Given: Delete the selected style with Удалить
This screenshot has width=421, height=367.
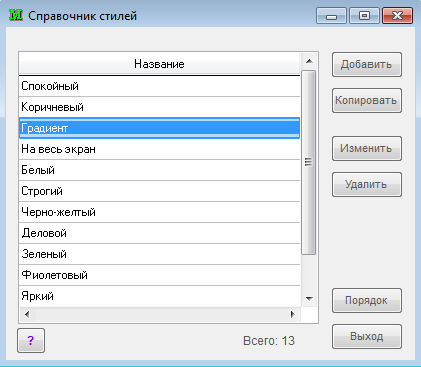Looking at the screenshot, I should point(367,184).
